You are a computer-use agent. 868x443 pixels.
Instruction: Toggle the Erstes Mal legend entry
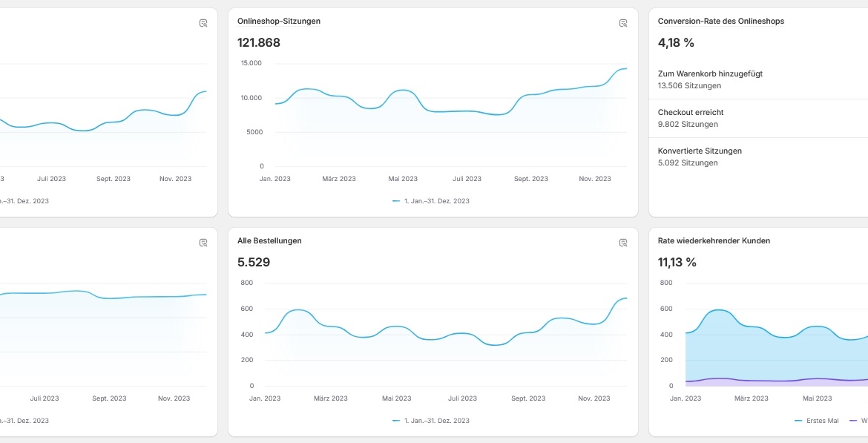[817, 421]
